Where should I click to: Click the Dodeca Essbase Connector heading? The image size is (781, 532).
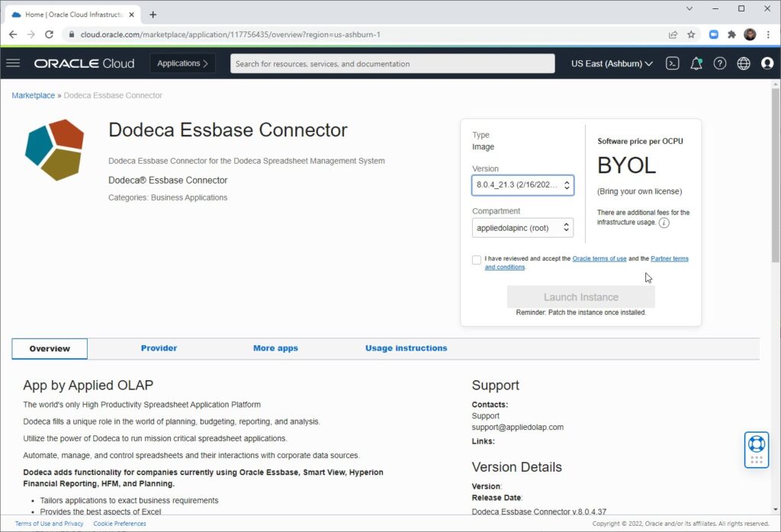coord(227,130)
